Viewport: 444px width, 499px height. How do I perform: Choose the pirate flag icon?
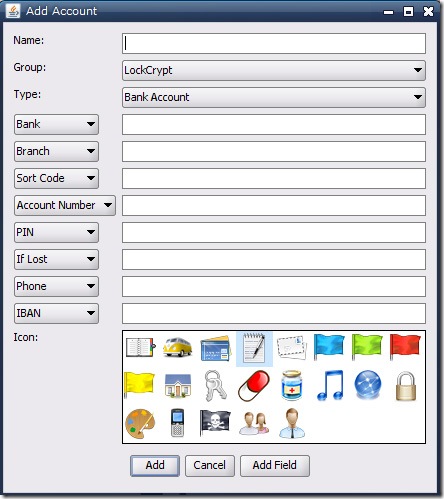pos(215,422)
